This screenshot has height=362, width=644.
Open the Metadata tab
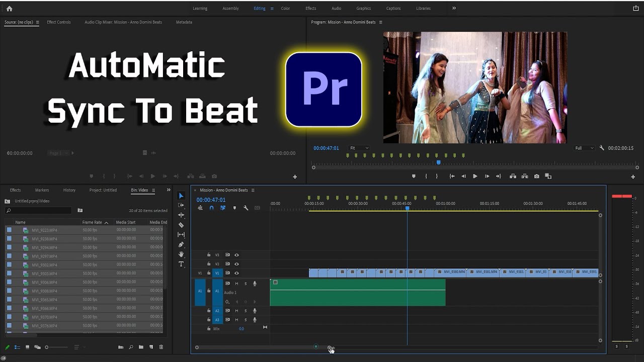click(x=184, y=22)
